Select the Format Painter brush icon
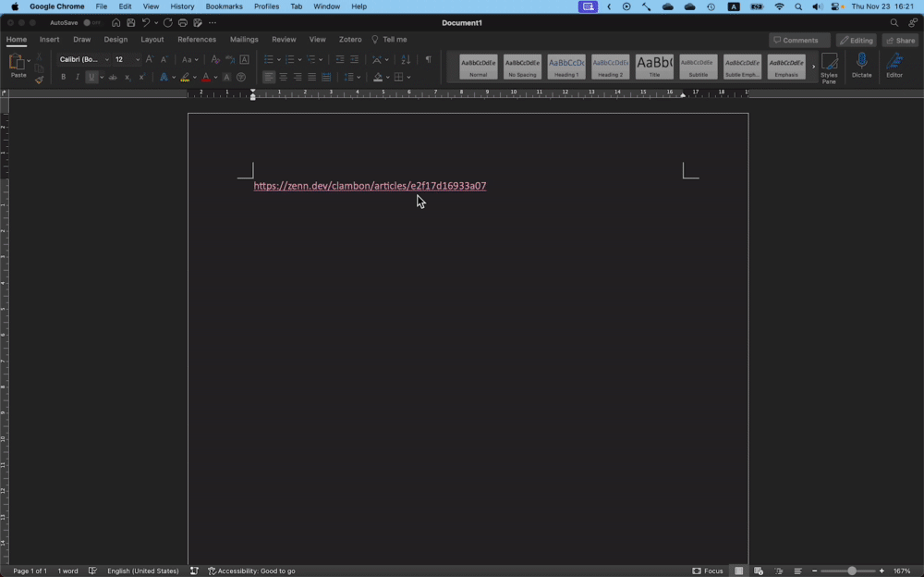The height and width of the screenshot is (577, 924). [39, 80]
